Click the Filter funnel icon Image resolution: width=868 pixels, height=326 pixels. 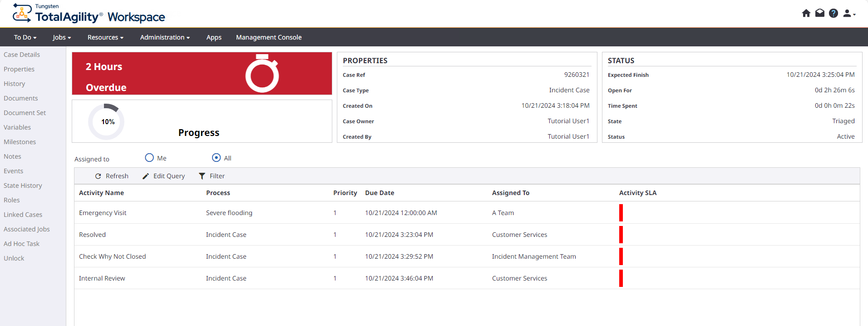pos(202,176)
